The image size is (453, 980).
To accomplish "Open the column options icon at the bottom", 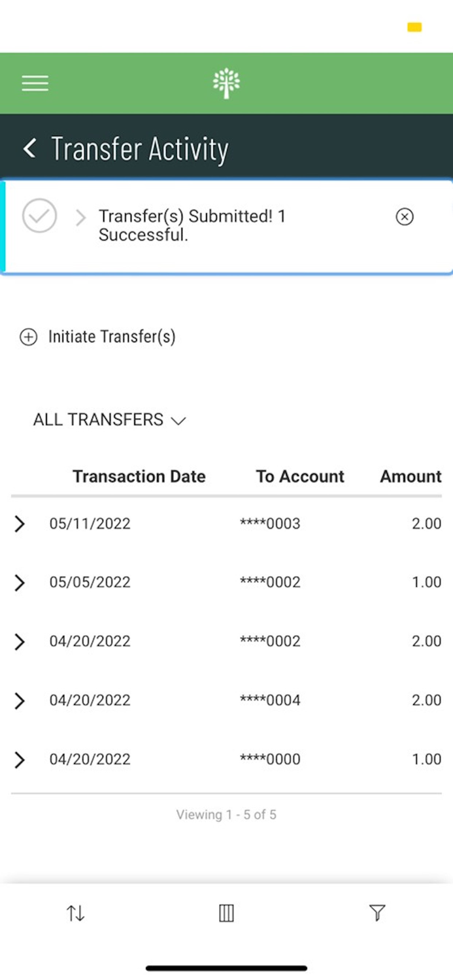I will click(x=226, y=913).
